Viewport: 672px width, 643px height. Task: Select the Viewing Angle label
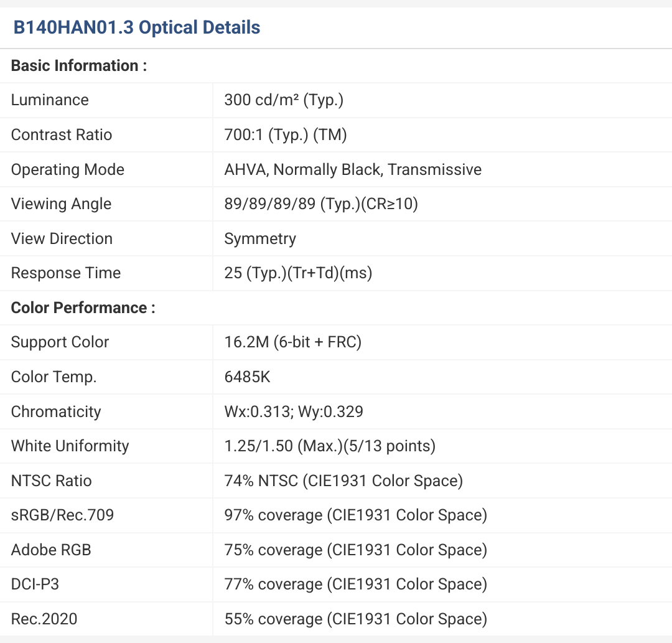61,204
